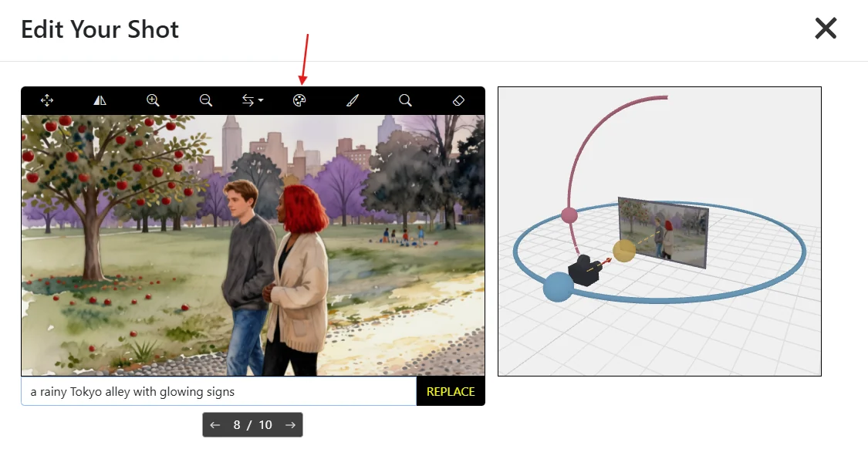
Task: Click the pink camera position sphere
Action: [x=570, y=216]
